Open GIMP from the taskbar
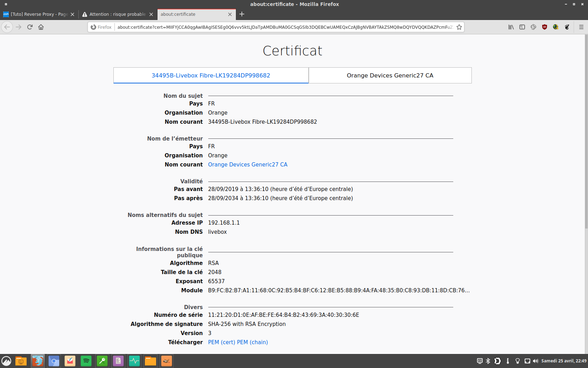Image resolution: width=588 pixels, height=368 pixels. 167,361
